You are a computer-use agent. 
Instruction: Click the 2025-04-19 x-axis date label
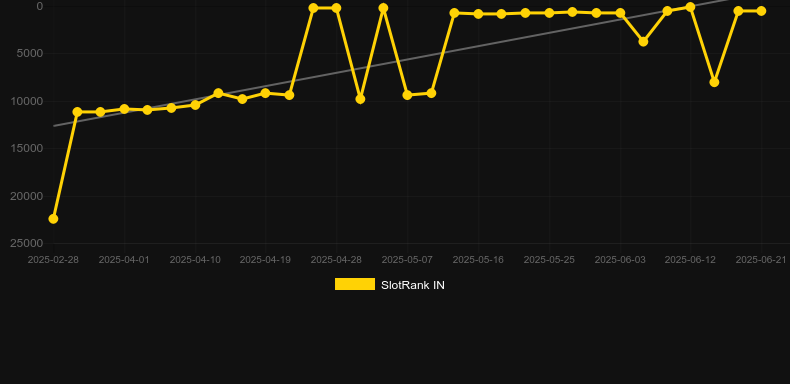point(265,260)
